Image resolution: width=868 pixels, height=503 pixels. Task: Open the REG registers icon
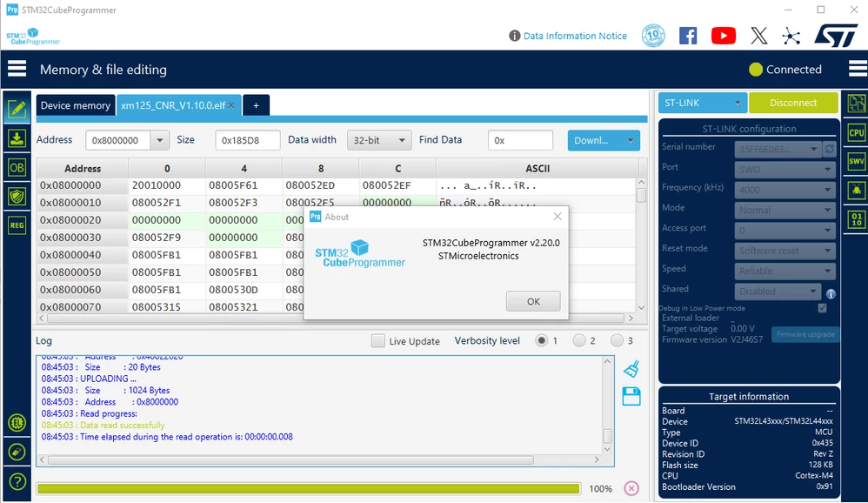pos(17,225)
